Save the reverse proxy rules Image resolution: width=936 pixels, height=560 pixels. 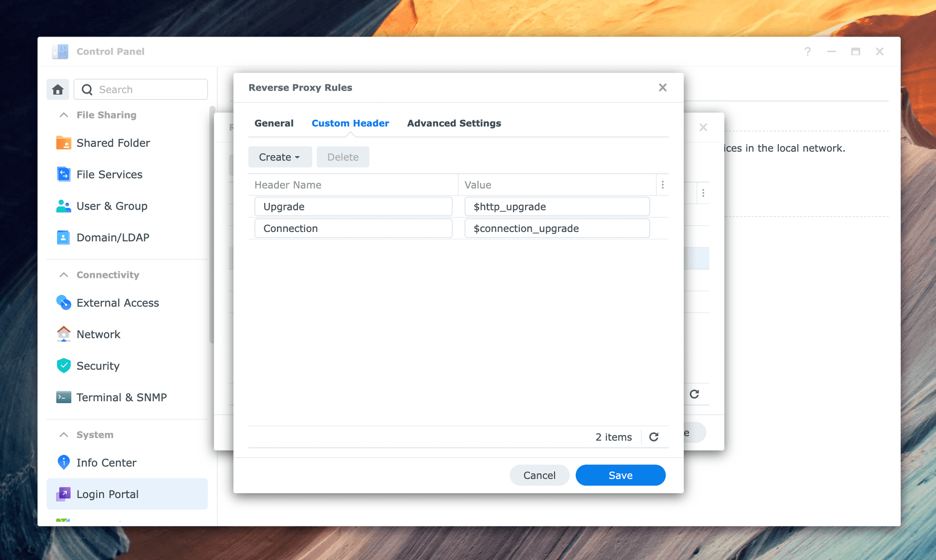click(620, 475)
